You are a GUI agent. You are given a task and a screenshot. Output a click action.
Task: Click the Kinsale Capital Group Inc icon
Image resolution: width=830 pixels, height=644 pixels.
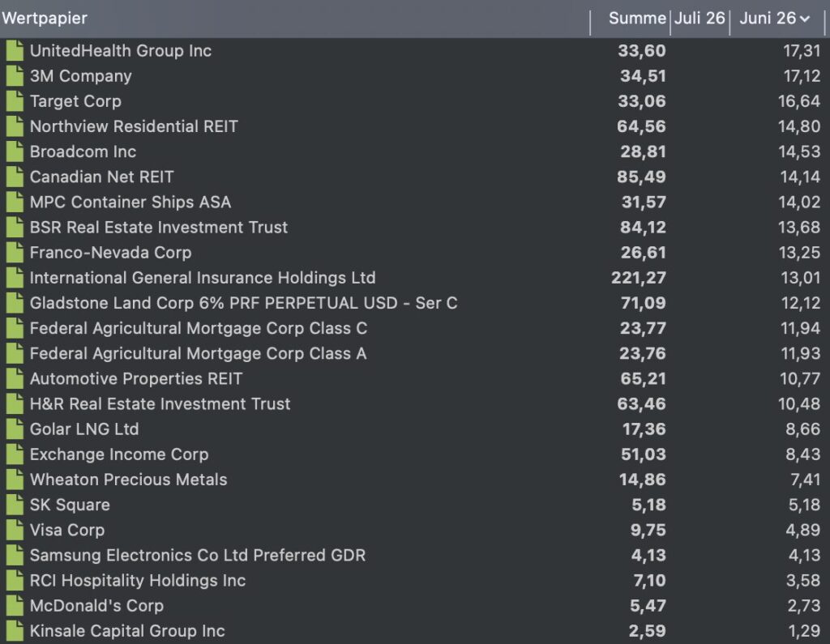[15, 631]
